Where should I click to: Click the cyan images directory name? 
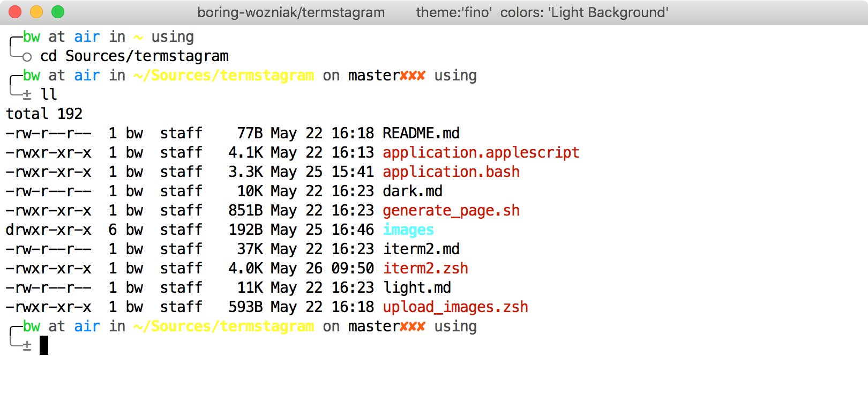pyautogui.click(x=408, y=229)
